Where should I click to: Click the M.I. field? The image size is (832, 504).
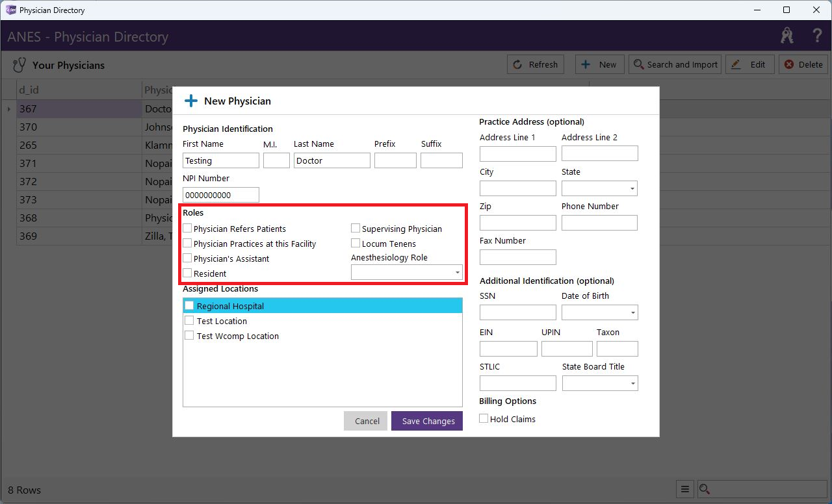pyautogui.click(x=276, y=160)
